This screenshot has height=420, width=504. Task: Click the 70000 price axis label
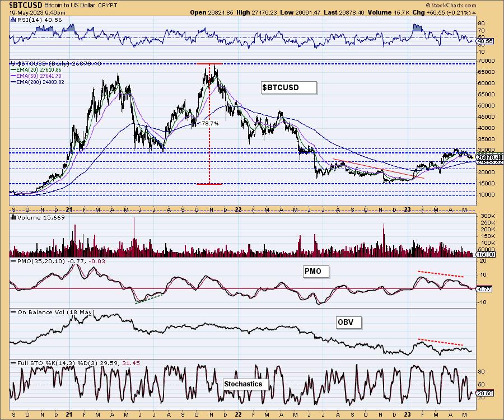click(x=487, y=60)
